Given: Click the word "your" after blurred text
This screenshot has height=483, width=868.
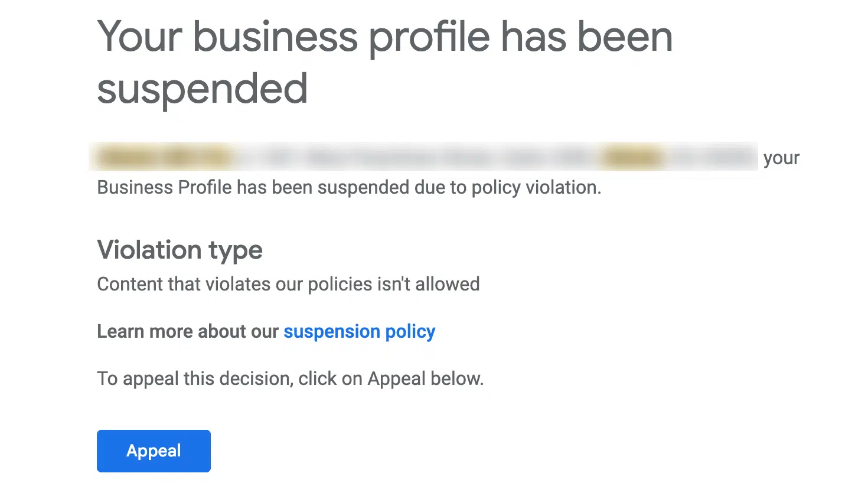Looking at the screenshot, I should point(781,158).
